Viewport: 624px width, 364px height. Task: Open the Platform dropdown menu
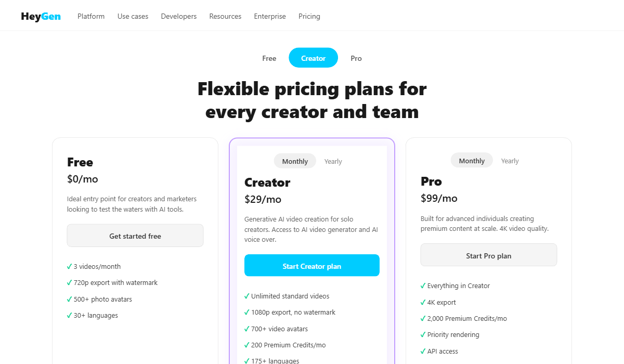90,16
